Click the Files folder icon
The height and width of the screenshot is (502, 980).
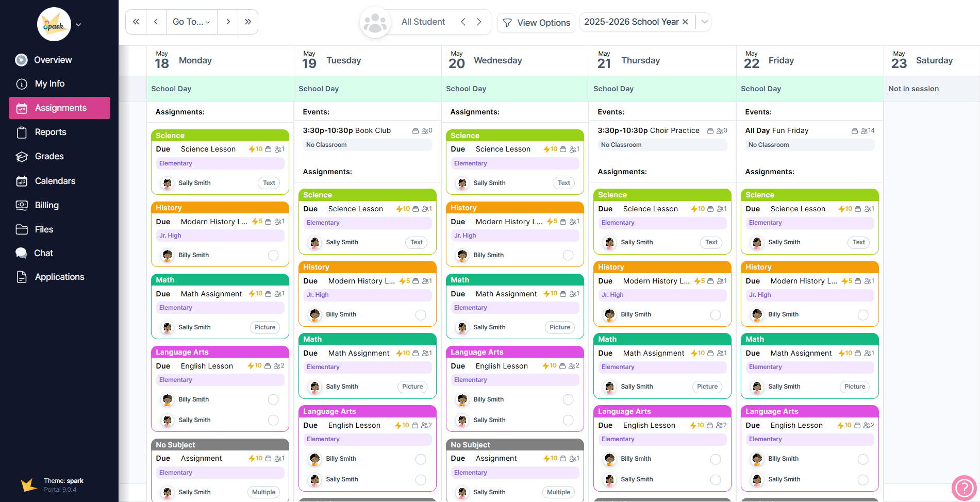pos(22,229)
